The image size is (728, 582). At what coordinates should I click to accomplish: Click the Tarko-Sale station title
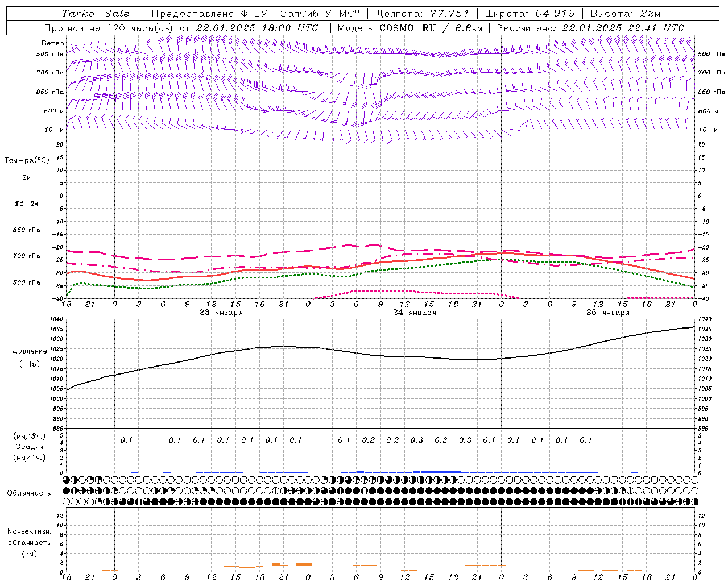[x=96, y=14]
